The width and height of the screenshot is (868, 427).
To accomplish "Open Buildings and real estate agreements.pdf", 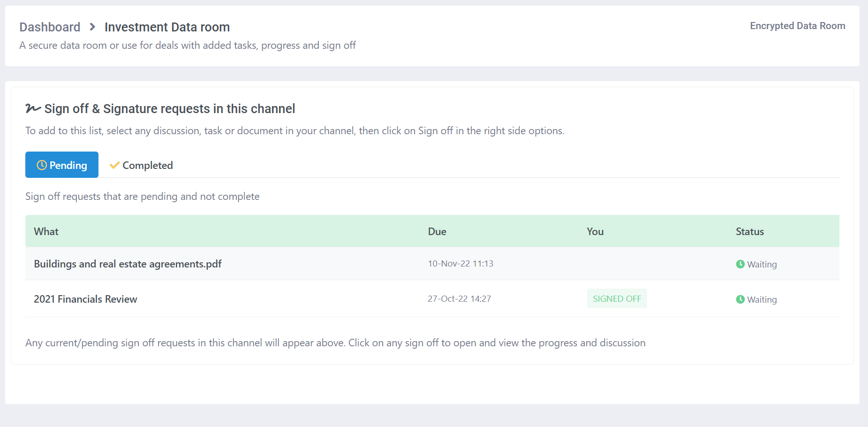I will click(x=128, y=264).
